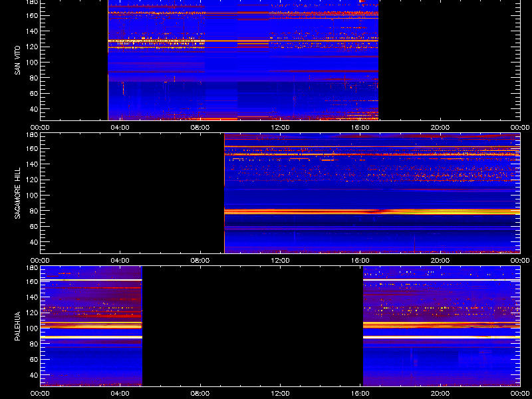
Task: Click the 160 frequency label on Palehua axis
Action: pyautogui.click(x=32, y=281)
